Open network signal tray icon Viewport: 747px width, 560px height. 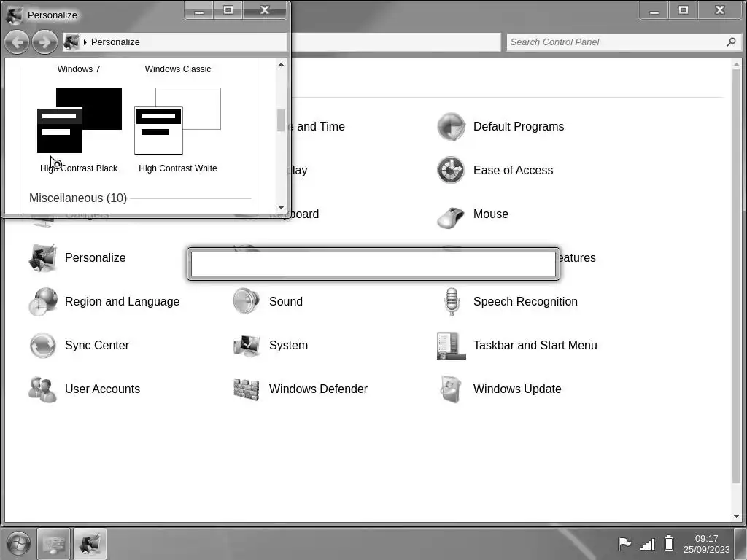click(648, 543)
